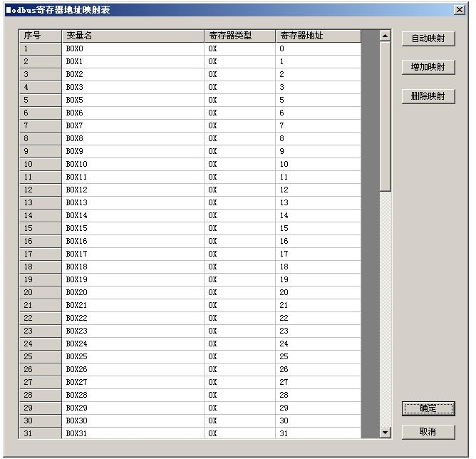
Task: Confirm with the 确定 button
Action: (x=428, y=409)
